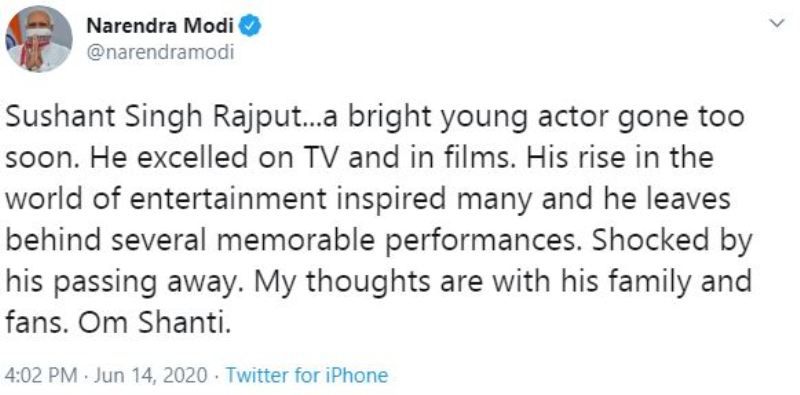Click the blue verified badge icon
This screenshot has height=395, width=800.
(251, 27)
